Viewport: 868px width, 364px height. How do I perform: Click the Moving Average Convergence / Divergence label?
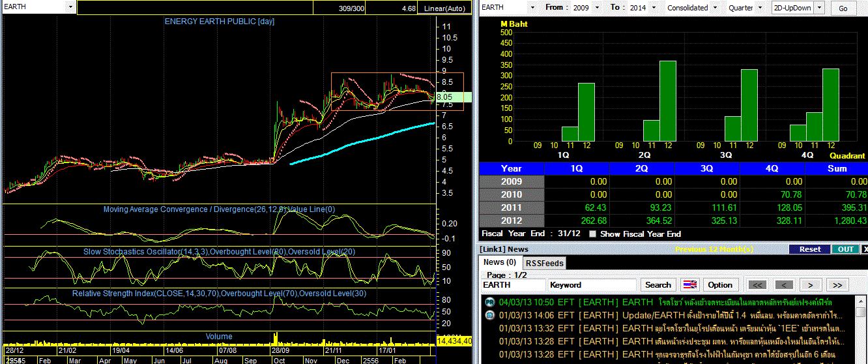coord(220,209)
